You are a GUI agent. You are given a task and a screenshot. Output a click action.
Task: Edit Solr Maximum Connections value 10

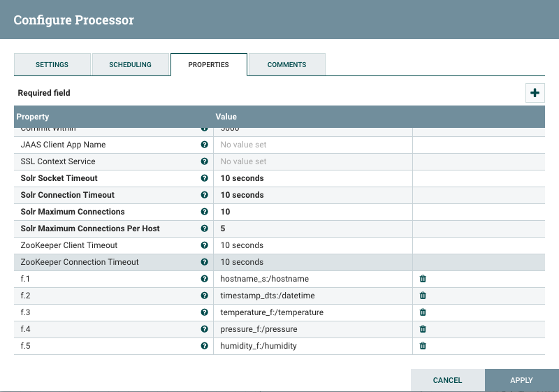[313, 212]
